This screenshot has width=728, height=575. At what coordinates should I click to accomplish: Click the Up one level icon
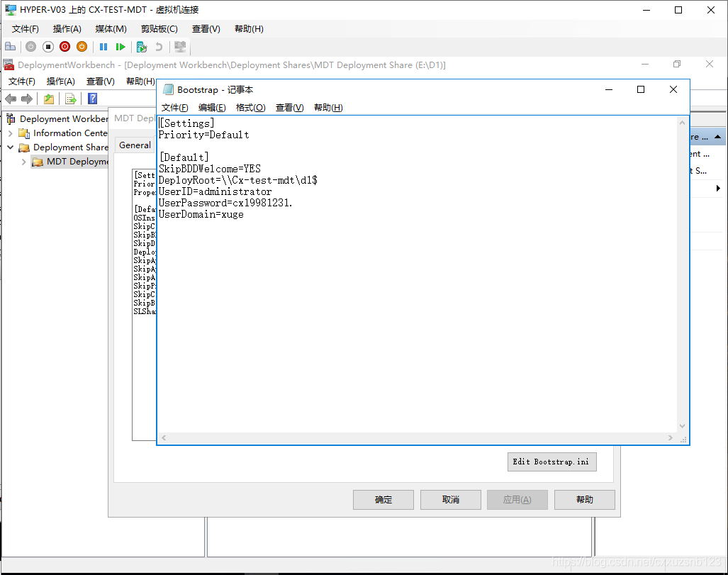[x=49, y=99]
